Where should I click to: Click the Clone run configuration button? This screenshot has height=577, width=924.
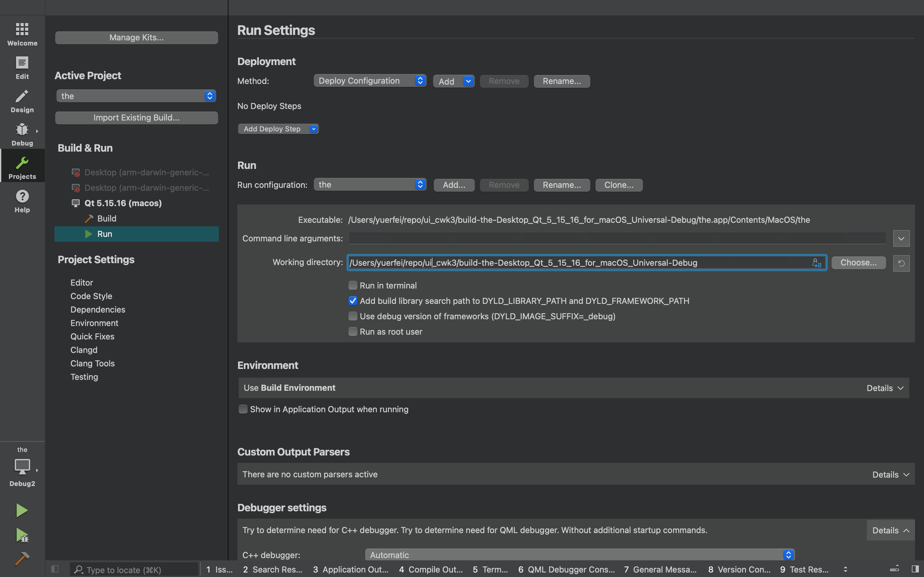click(619, 185)
